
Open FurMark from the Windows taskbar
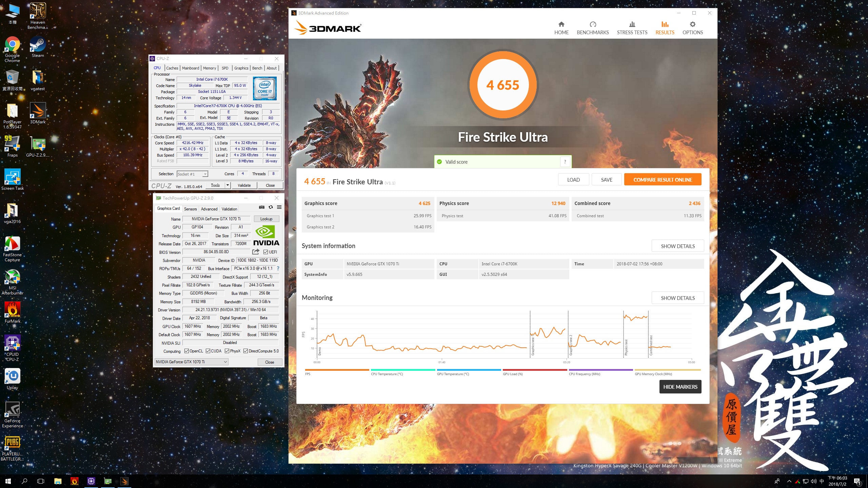point(75,481)
